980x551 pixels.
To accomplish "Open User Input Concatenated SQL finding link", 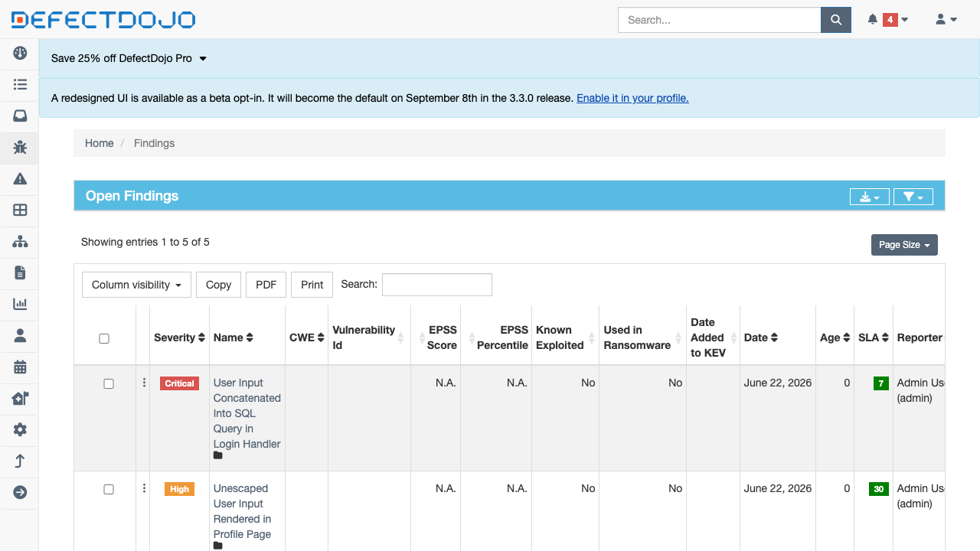I will click(247, 413).
